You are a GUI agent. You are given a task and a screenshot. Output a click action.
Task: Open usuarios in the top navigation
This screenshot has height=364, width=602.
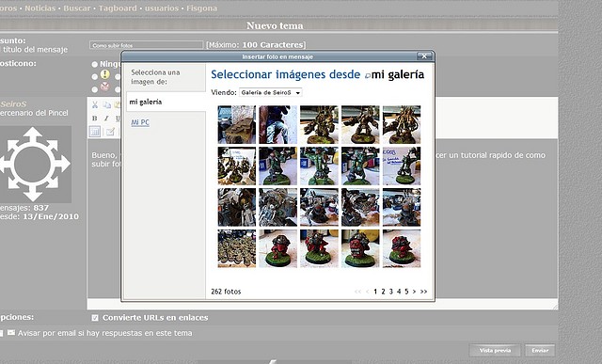(x=162, y=8)
